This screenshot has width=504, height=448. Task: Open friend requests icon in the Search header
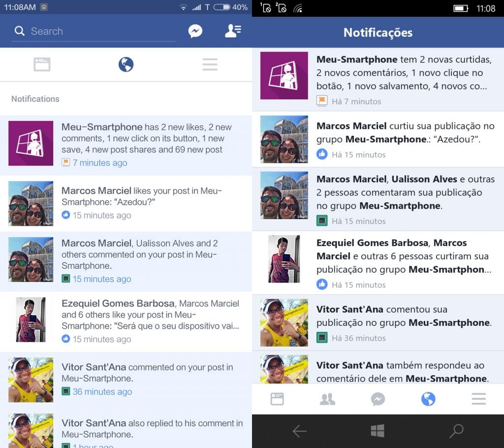[233, 31]
